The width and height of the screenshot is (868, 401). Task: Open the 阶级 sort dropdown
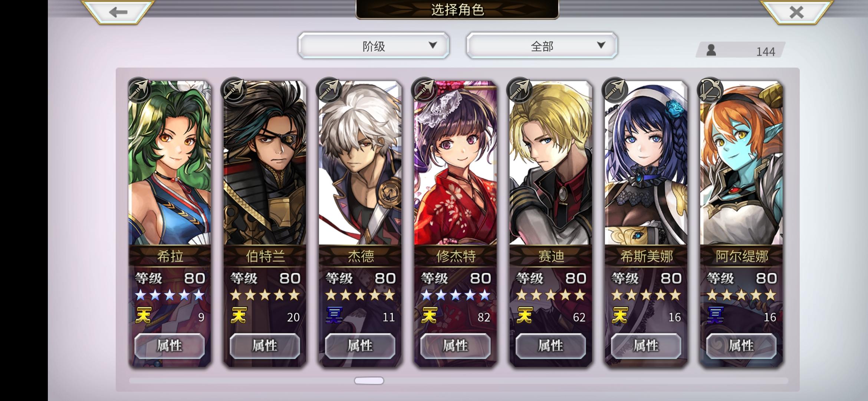coord(374,46)
